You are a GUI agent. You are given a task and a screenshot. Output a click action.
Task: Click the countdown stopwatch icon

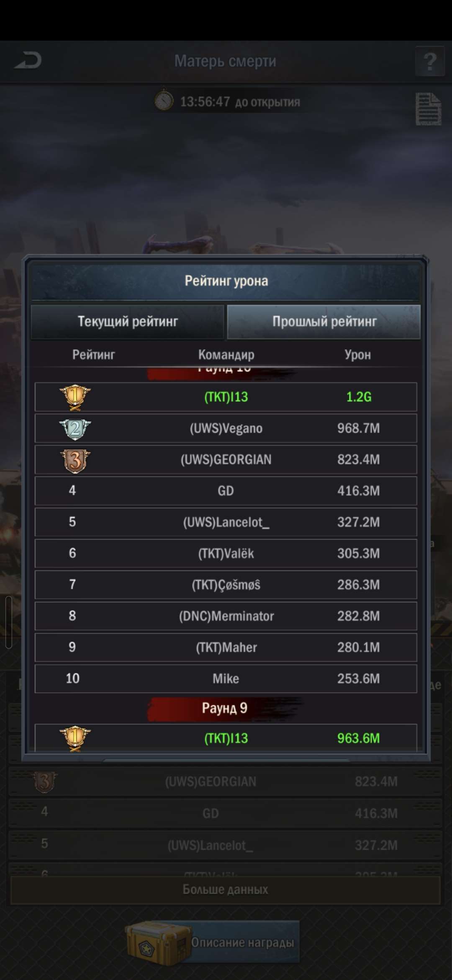point(164,101)
